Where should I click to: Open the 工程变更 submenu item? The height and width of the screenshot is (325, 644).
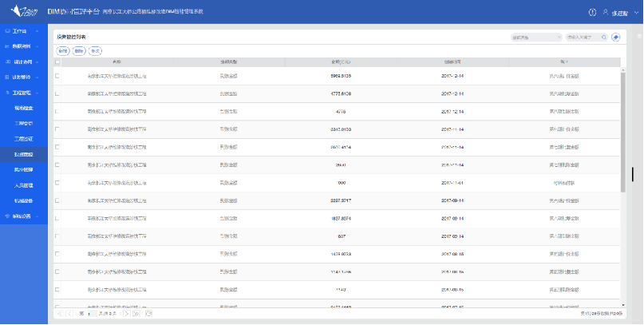(x=24, y=124)
